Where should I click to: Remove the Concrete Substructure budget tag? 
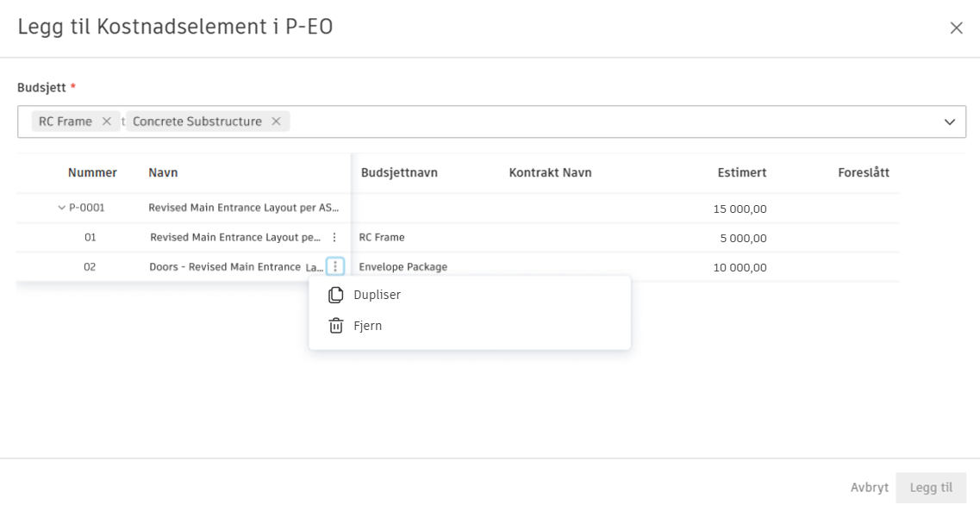pos(277,122)
